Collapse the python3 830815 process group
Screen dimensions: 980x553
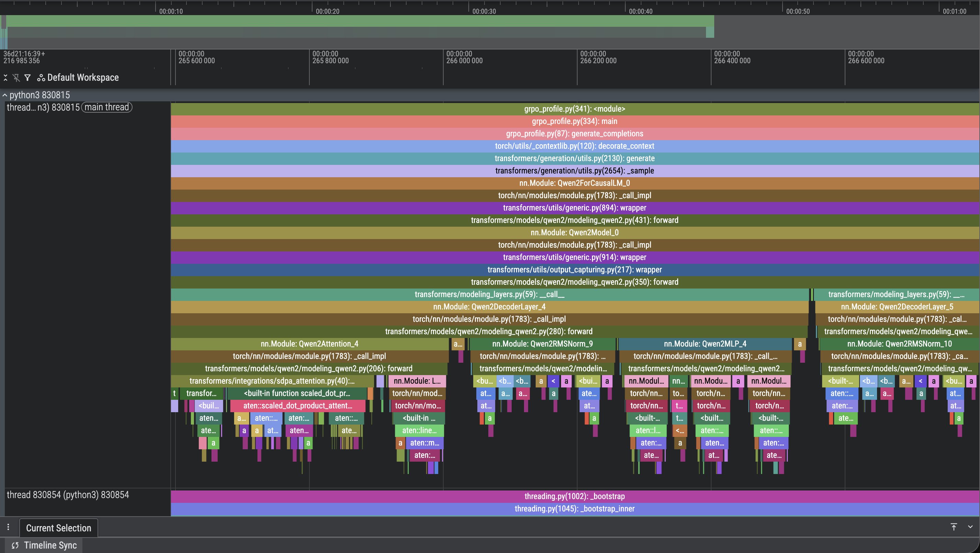pos(4,95)
